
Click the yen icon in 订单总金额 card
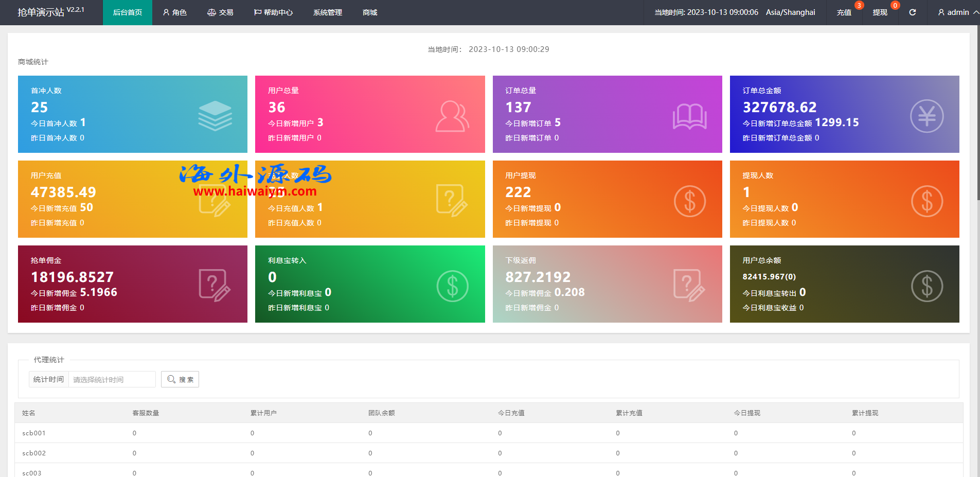pos(926,116)
